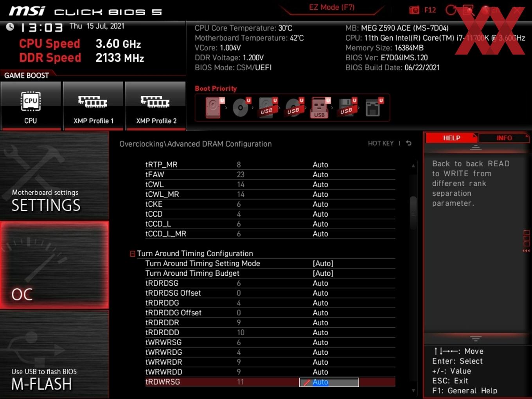
Task: Select the tWRWRSG Auto value field
Action: 320,342
